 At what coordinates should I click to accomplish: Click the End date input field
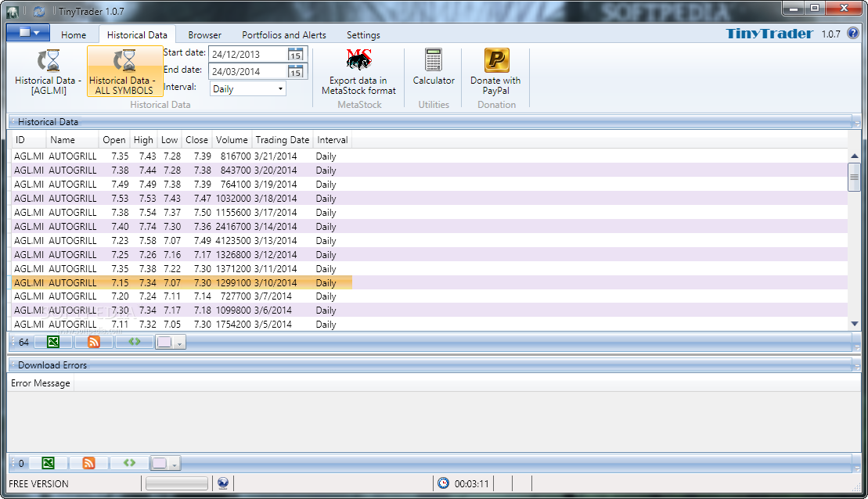click(x=249, y=71)
